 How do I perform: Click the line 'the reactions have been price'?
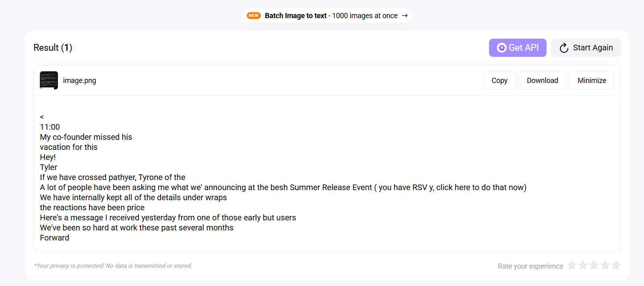[92, 207]
